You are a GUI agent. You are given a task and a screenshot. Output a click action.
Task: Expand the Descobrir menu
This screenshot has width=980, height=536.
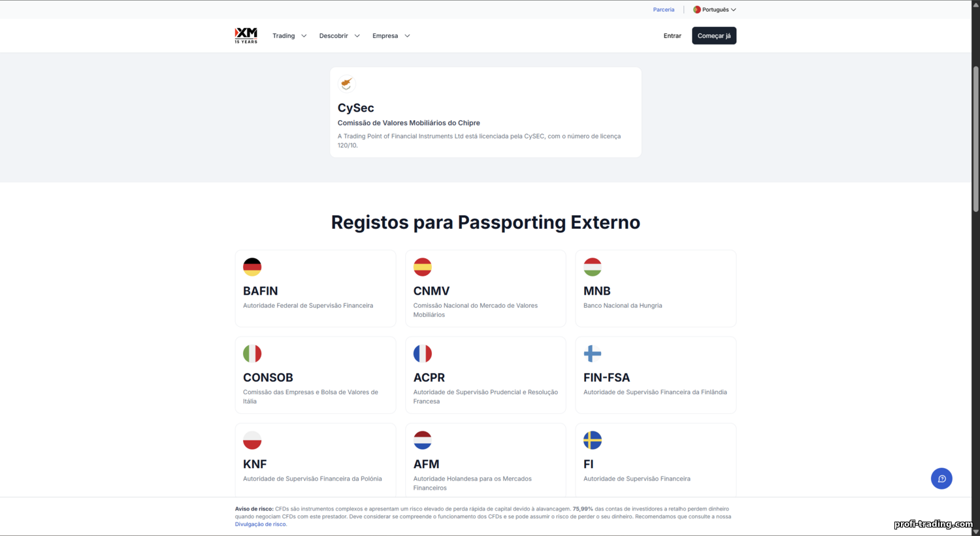(x=339, y=36)
